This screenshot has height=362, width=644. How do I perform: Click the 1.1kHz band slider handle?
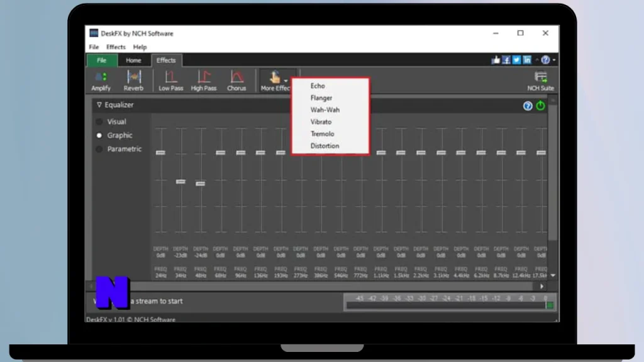[381, 153]
